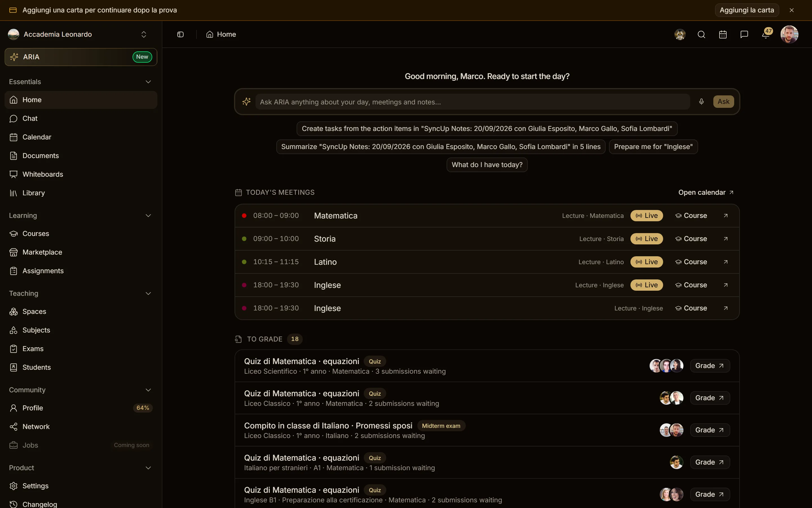Viewport: 812px width, 508px height.
Task: Toggle the sidebar panel icon
Action: 180,34
